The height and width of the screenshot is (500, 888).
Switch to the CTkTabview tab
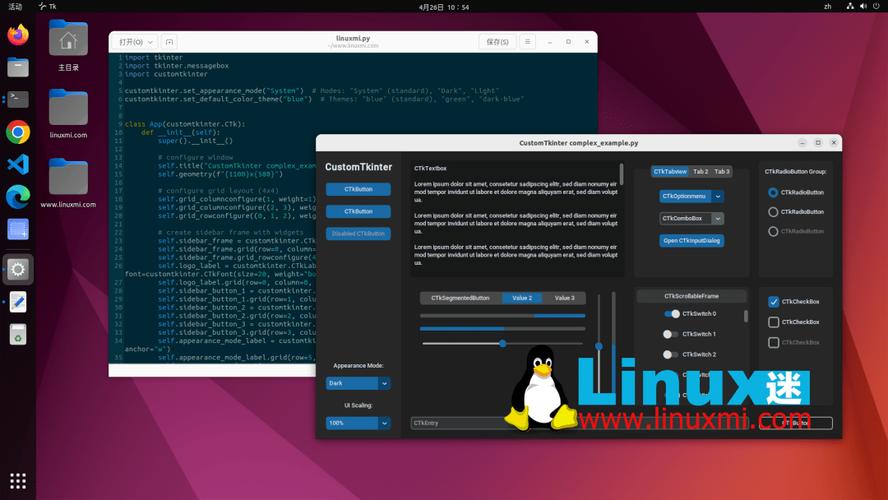670,172
